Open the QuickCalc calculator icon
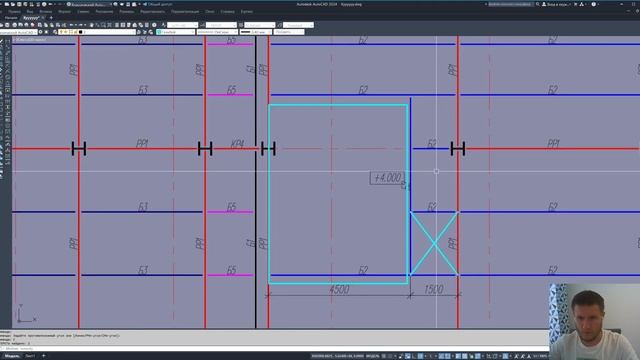 [147, 25]
